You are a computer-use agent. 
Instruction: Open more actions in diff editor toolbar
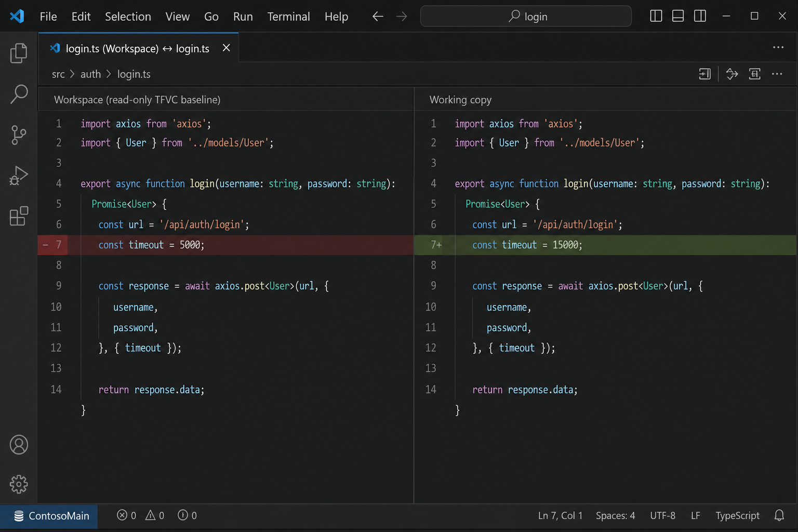pyautogui.click(x=777, y=74)
